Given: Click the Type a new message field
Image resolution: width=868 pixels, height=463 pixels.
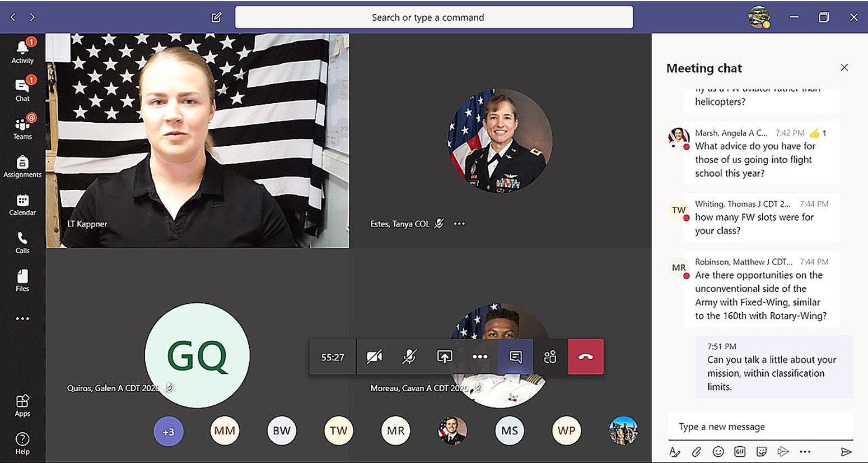Looking at the screenshot, I should pos(760,427).
